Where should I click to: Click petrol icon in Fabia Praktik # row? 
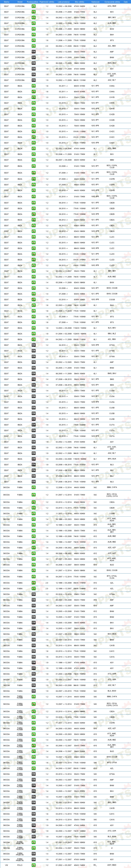tap(34, 848)
